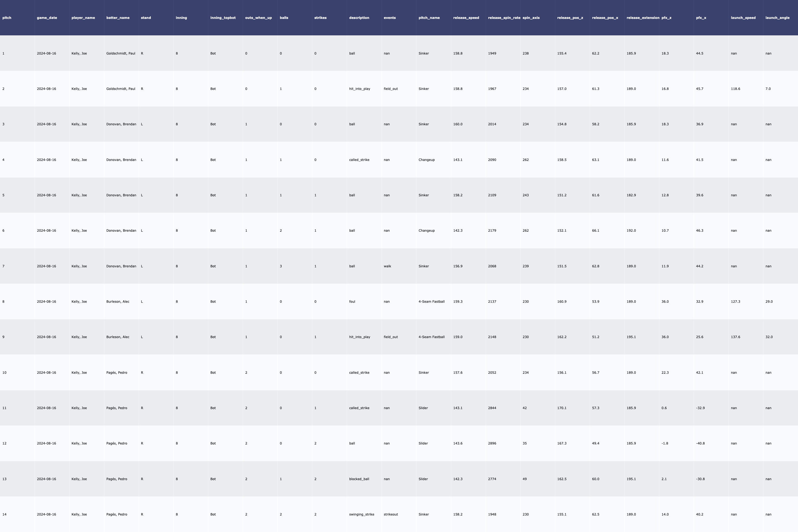Screen dimensions: 798x532
Task: Select the walk events cell
Action: tap(387, 266)
